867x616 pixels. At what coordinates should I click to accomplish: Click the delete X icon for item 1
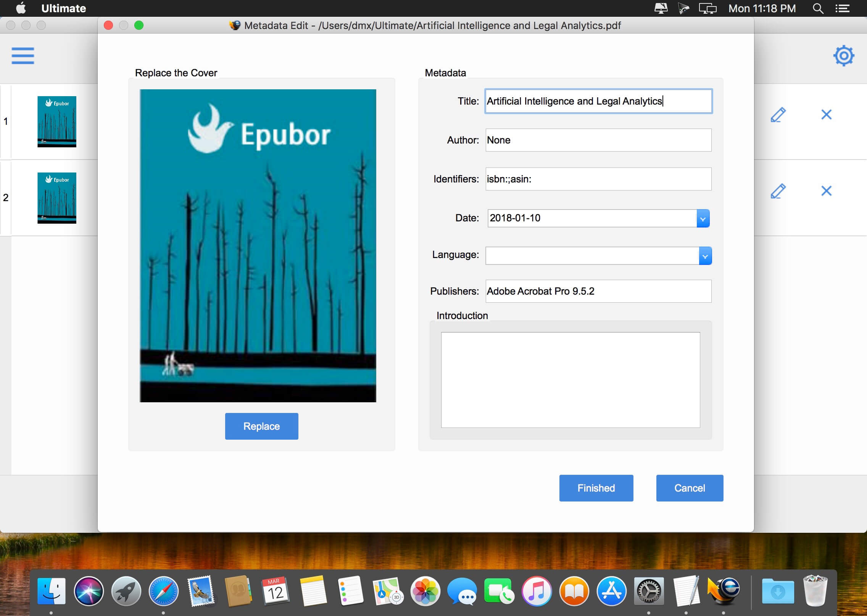pos(827,114)
